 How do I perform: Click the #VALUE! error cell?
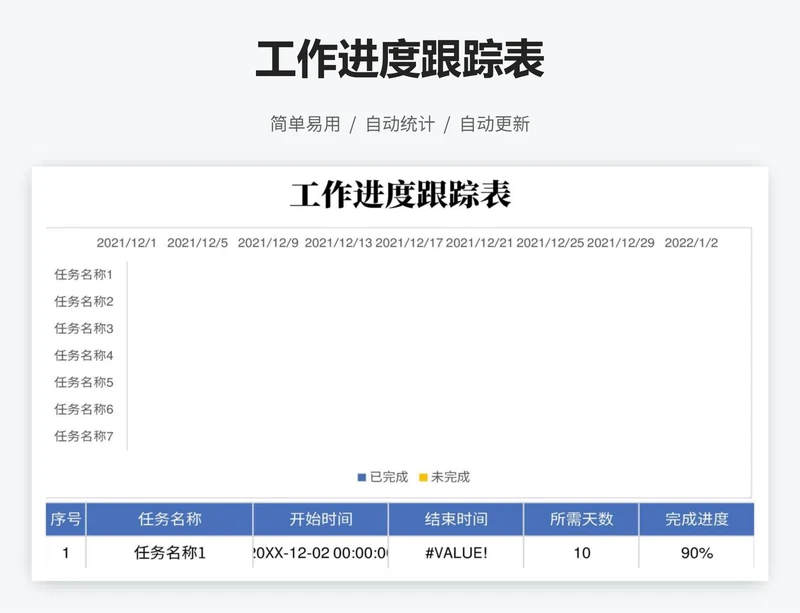pyautogui.click(x=455, y=551)
